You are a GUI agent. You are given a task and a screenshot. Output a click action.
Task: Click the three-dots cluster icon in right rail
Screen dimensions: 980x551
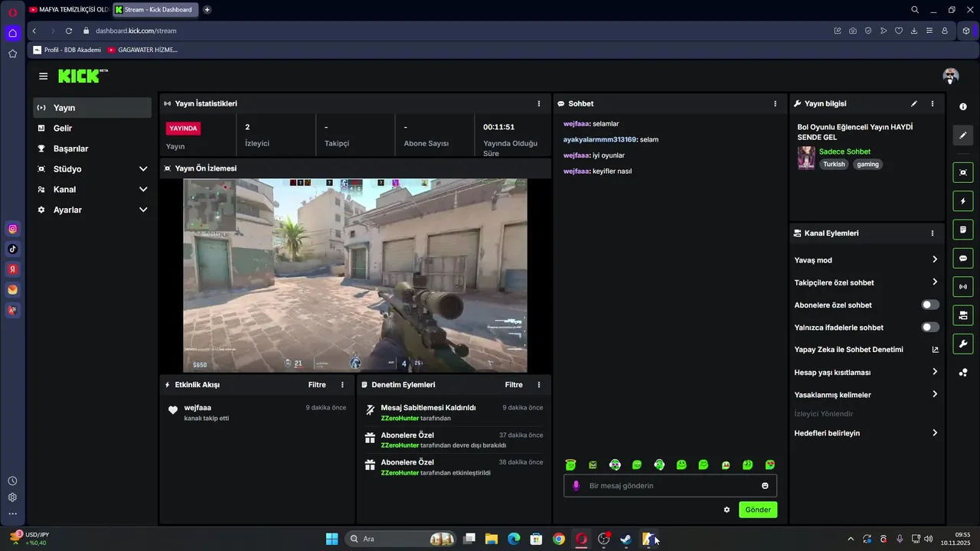pyautogui.click(x=963, y=373)
